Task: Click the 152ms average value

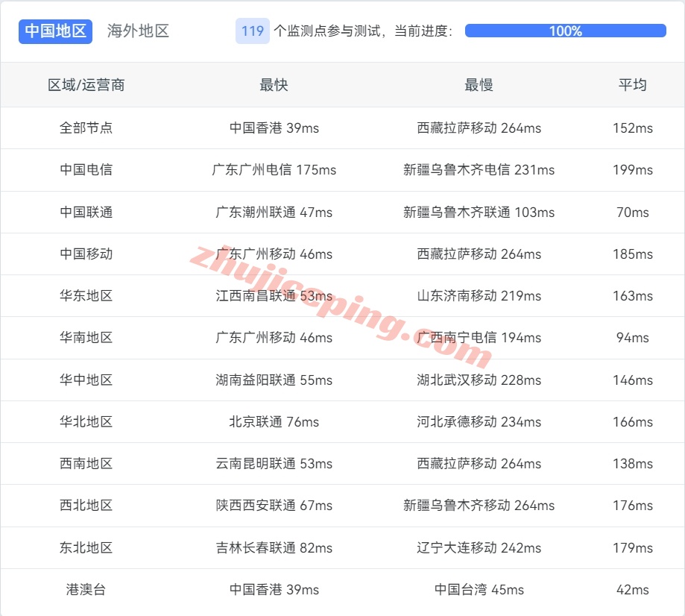Action: [633, 128]
